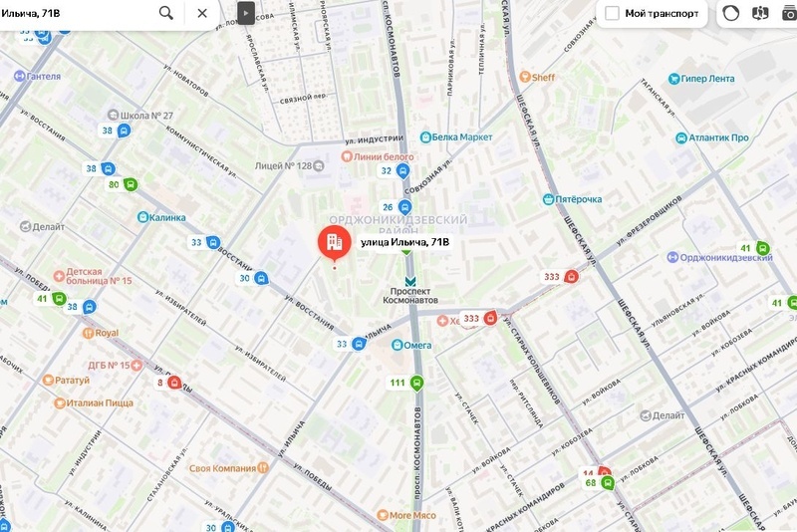Collapse the side panel with the arrow button

(x=245, y=13)
